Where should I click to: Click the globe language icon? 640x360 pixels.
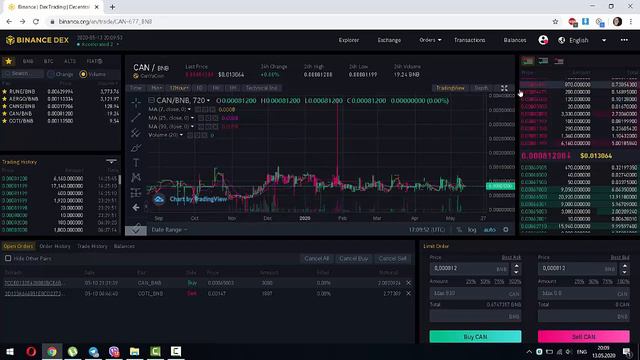562,40
